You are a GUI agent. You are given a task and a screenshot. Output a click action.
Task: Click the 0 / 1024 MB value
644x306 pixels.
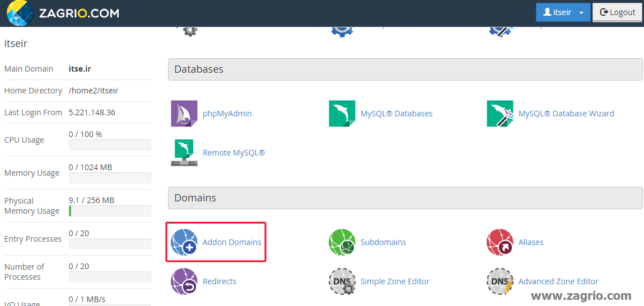(x=90, y=167)
